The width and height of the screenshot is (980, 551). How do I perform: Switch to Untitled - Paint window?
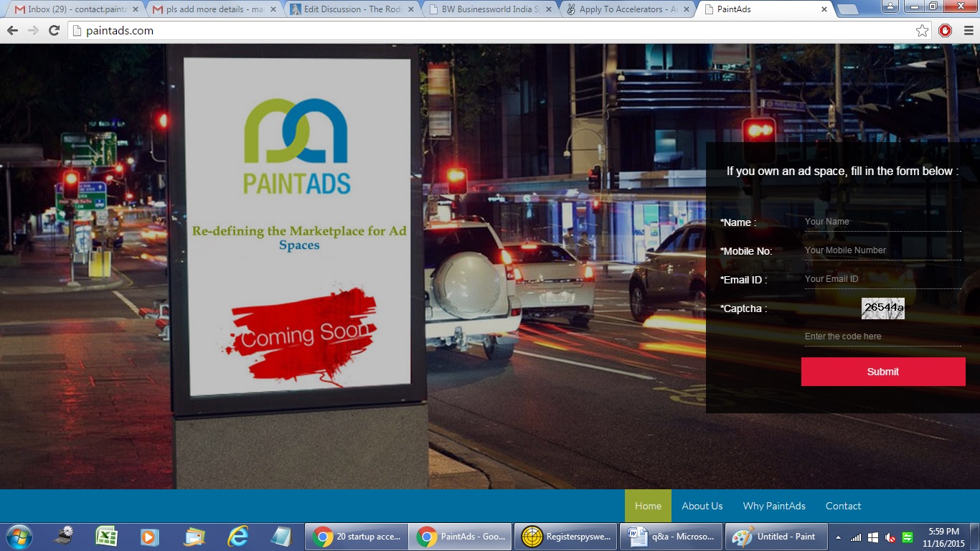[x=776, y=537]
